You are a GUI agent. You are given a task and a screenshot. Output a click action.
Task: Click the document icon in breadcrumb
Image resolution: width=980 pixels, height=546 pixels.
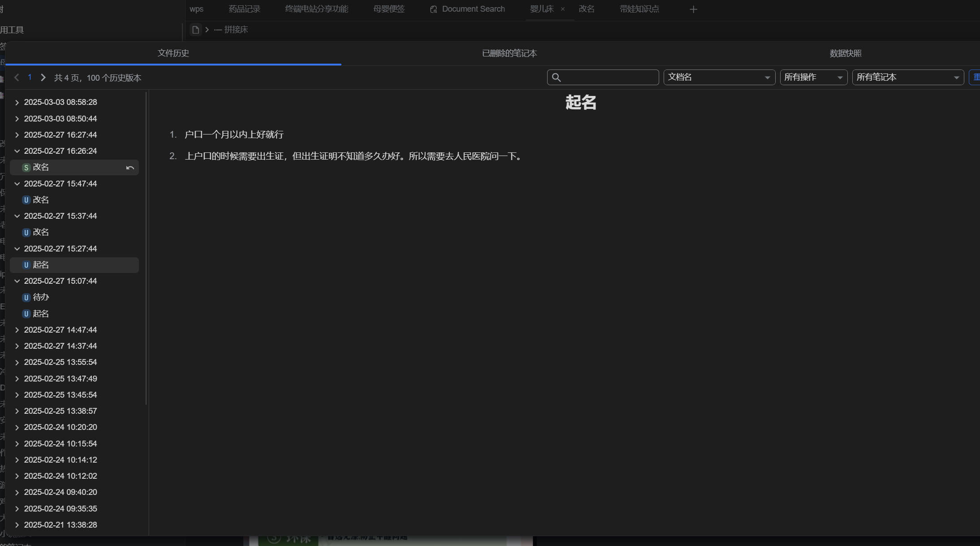click(195, 30)
